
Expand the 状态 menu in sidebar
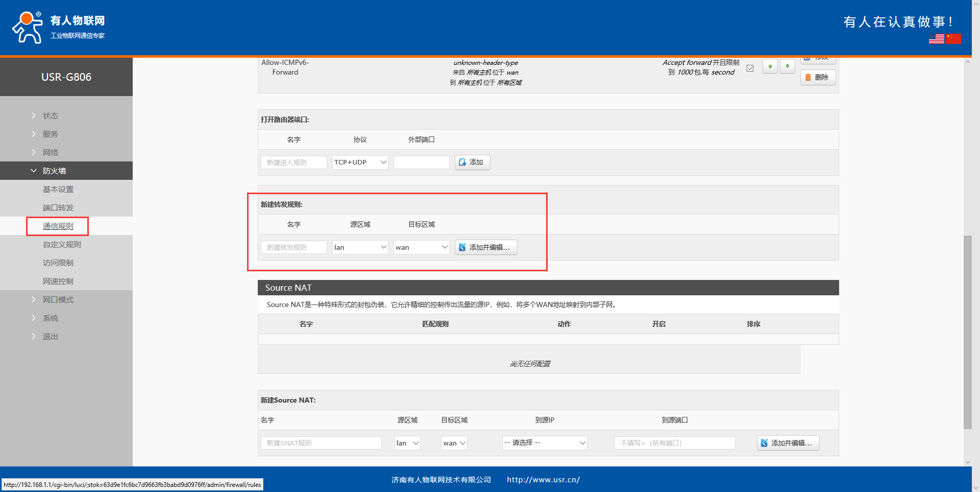[50, 116]
